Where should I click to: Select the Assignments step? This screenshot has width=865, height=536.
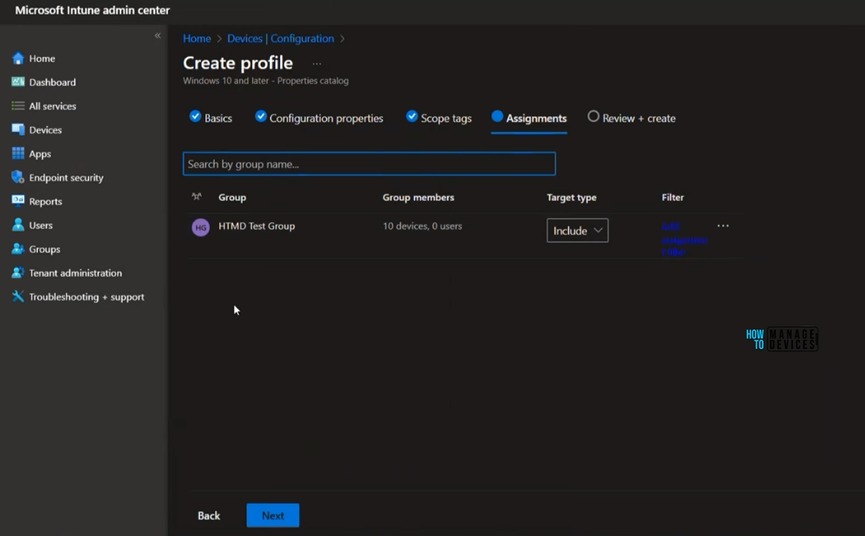click(529, 118)
